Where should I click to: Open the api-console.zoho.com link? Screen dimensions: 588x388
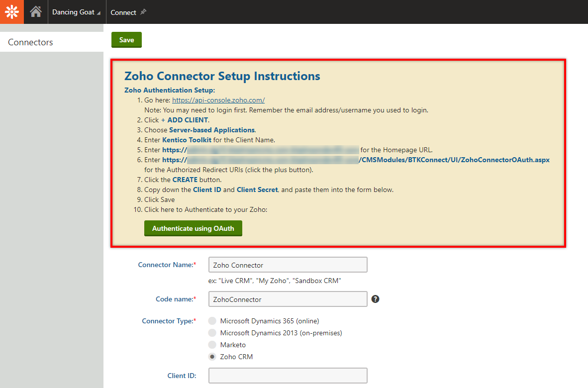[x=218, y=100]
